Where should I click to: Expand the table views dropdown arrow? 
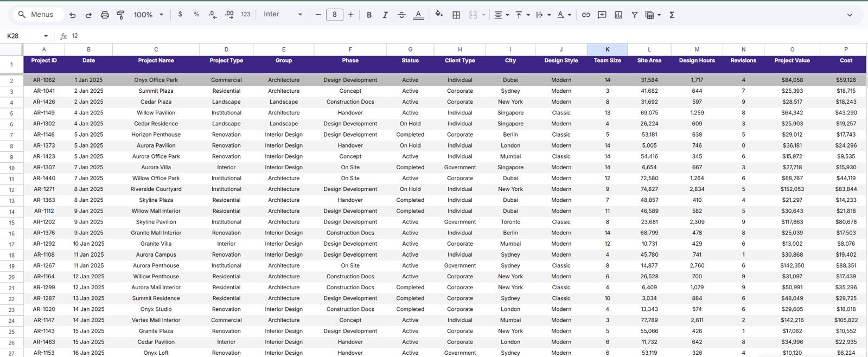click(x=659, y=15)
